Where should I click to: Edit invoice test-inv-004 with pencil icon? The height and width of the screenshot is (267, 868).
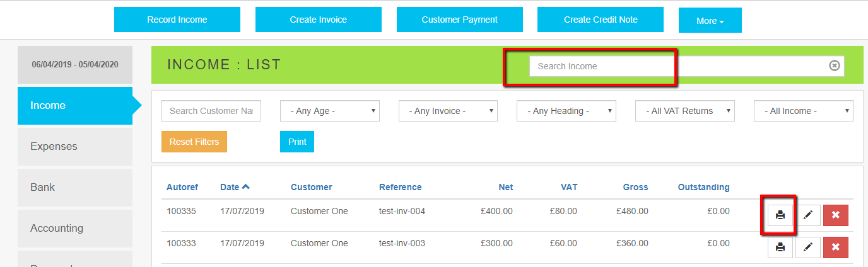pos(808,215)
